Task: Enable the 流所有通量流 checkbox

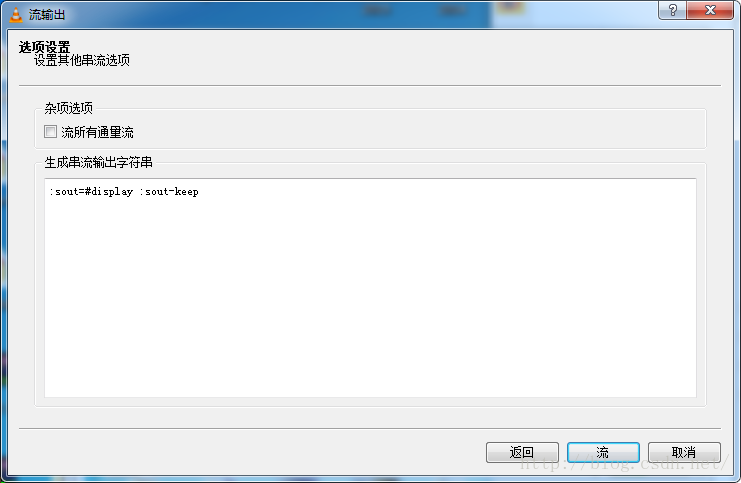Action: [x=50, y=132]
